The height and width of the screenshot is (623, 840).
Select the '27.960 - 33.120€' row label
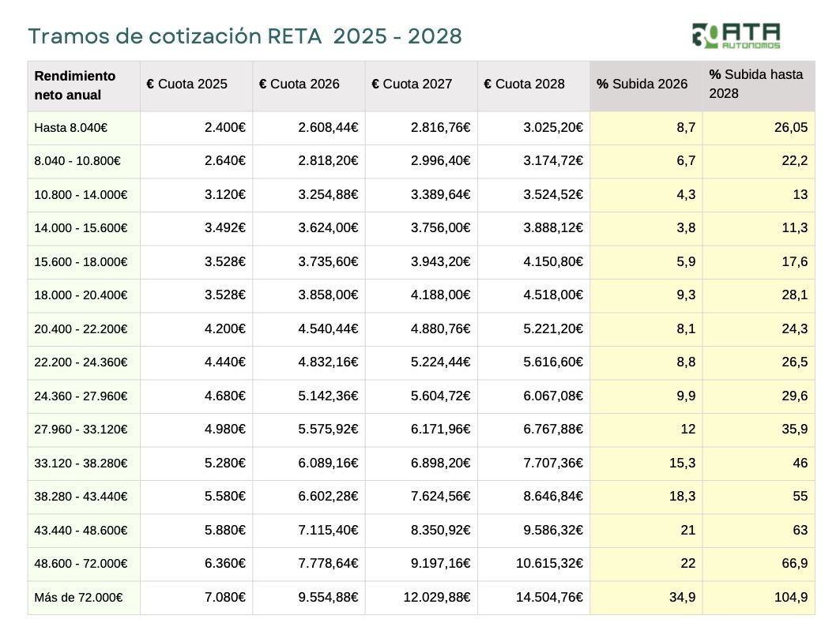click(x=81, y=430)
